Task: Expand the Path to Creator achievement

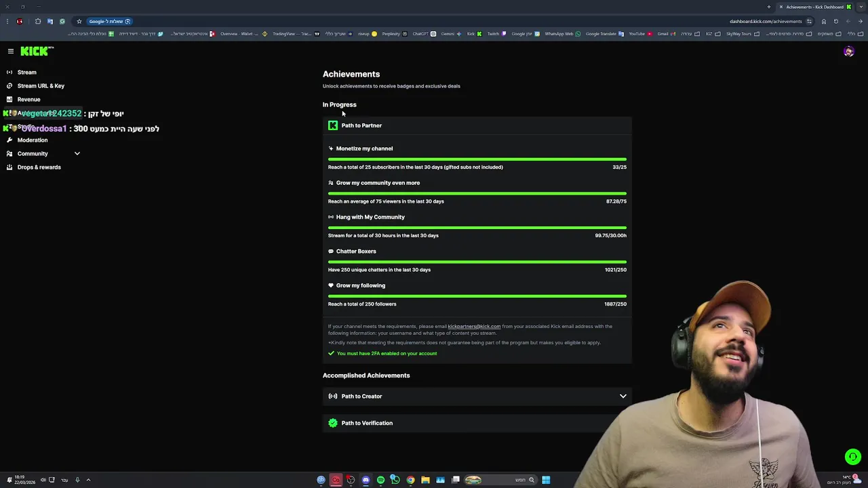Action: [477, 396]
